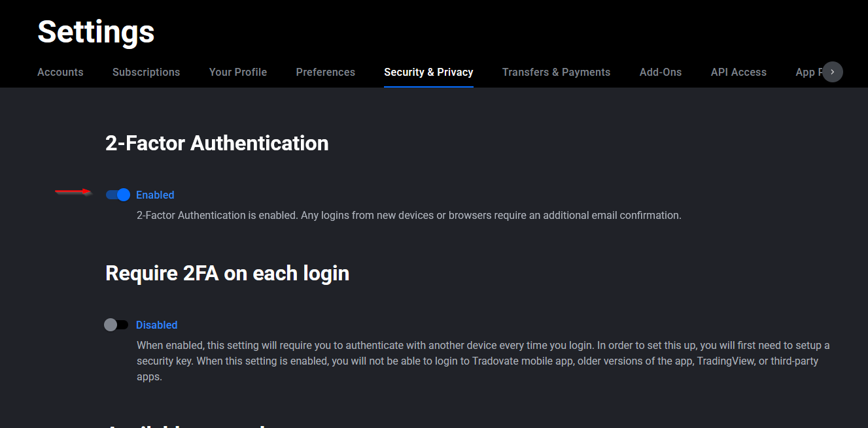The image size is (868, 428).
Task: Click the 2-Factor Authentication heading
Action: pos(217,143)
